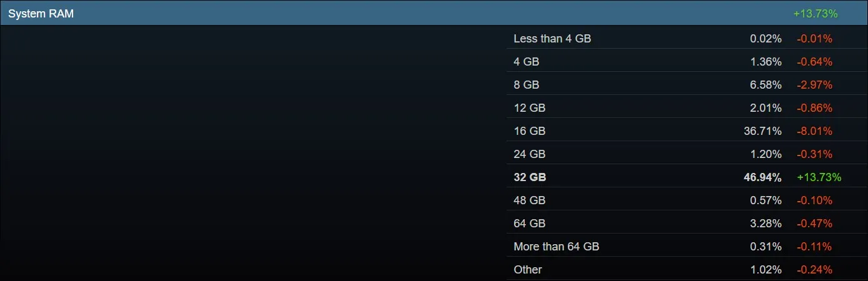Click the bold 32 GB row label
The width and height of the screenshot is (868, 281).
click(x=530, y=177)
